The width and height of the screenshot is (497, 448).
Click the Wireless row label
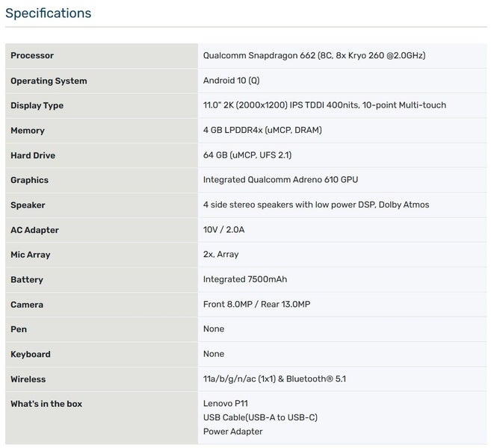28,379
